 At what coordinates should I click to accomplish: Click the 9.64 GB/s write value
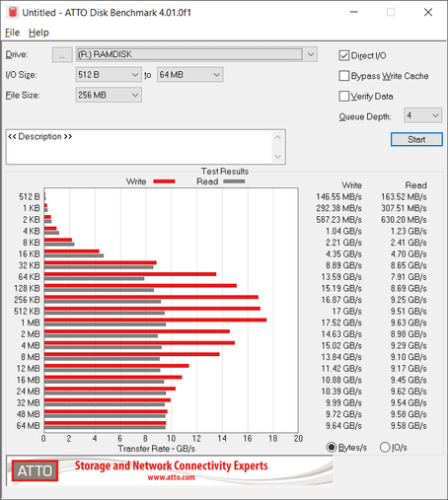(x=343, y=426)
